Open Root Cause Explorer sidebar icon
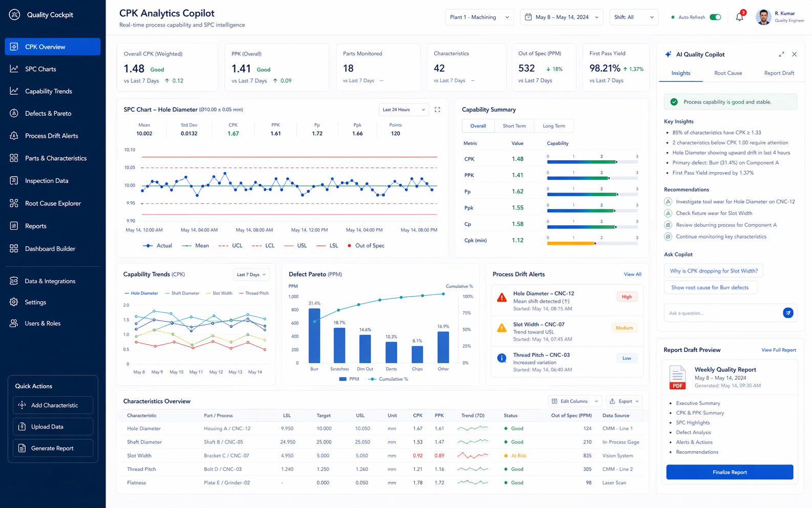Viewport: 812px width, 508px height. coord(14,203)
